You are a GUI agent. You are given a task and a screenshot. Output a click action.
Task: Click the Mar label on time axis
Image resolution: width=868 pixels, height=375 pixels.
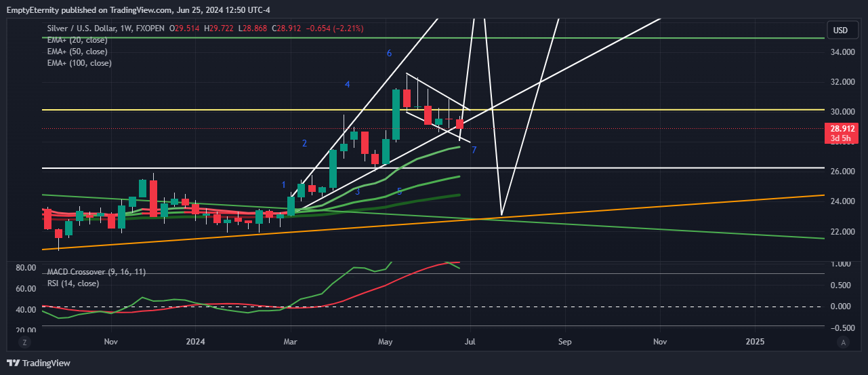pos(290,342)
